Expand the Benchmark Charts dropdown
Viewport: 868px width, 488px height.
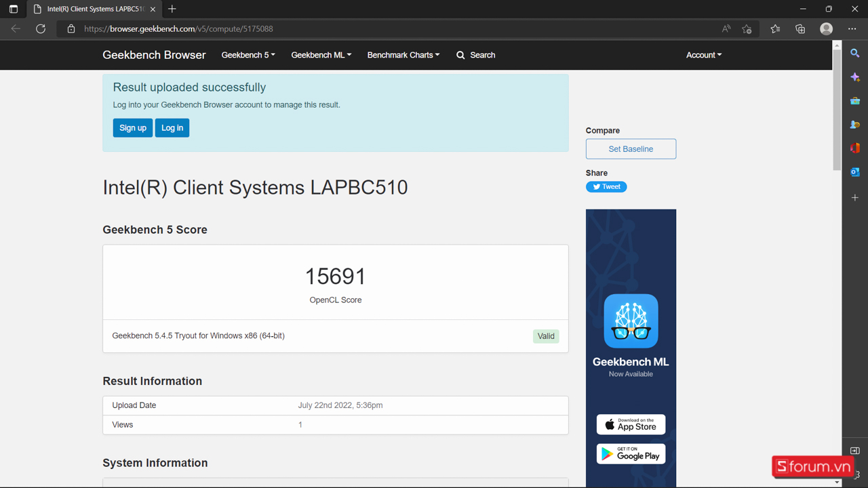click(403, 55)
